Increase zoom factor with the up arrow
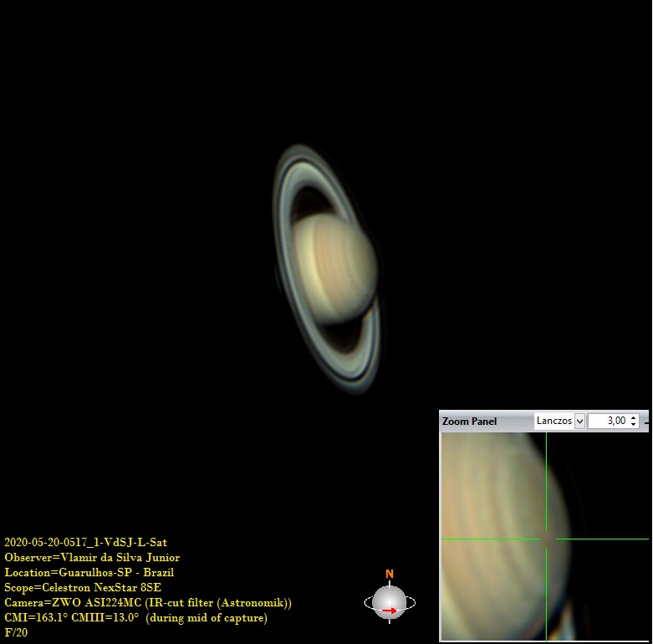 tap(634, 417)
